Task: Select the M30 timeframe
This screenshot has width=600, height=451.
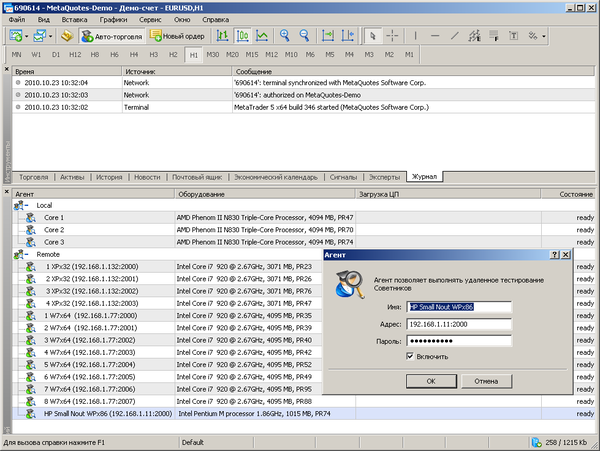Action: click(213, 54)
